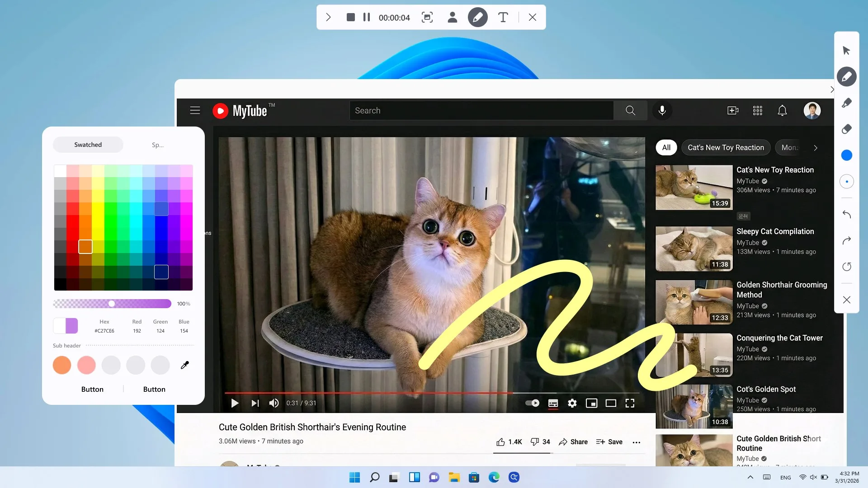Select the pointer cursor tool in the side panel
Viewport: 868px width, 488px height.
click(847, 50)
